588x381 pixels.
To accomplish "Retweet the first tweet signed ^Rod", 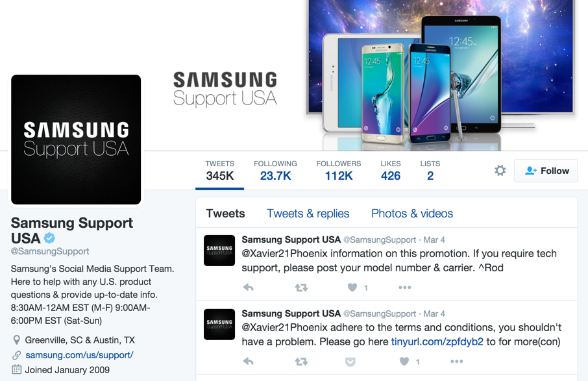I will pos(301,288).
